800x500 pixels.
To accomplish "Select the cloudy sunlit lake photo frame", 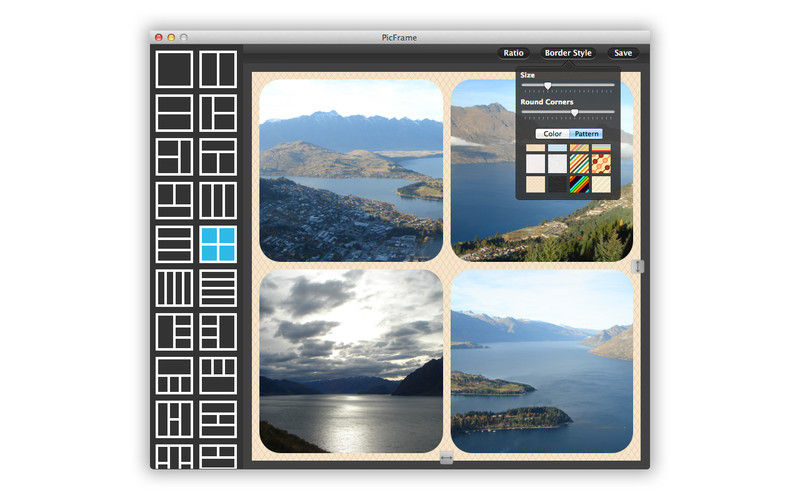I will coord(351,361).
